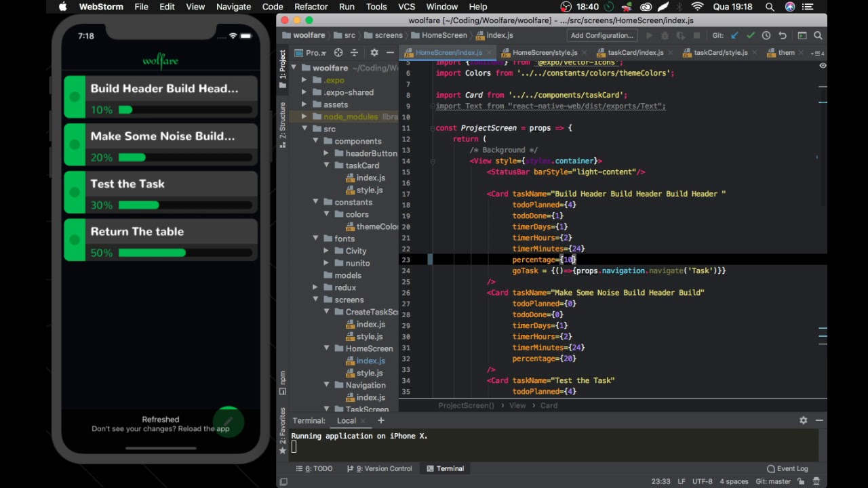The height and width of the screenshot is (488, 868).
Task: Click the Local terminal session tab
Action: (x=347, y=420)
